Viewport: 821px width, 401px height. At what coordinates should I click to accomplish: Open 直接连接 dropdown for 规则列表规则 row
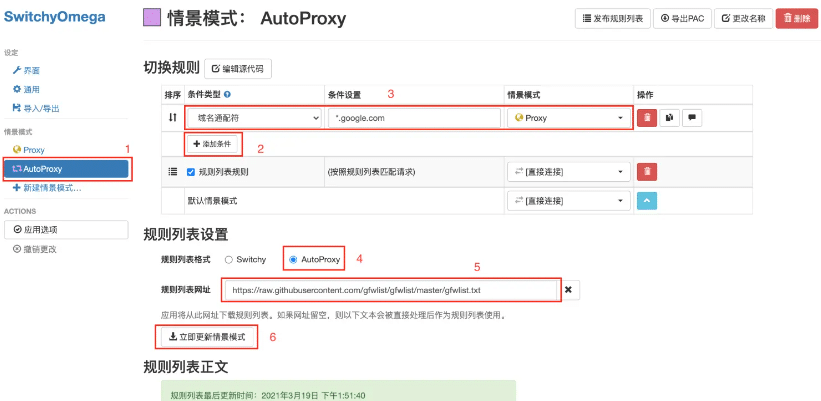(569, 171)
